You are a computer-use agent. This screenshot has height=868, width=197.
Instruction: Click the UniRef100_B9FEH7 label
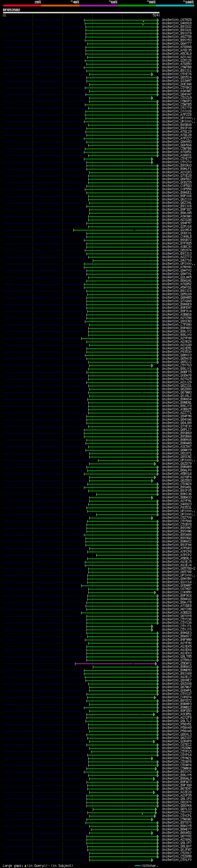tap(177, 308)
